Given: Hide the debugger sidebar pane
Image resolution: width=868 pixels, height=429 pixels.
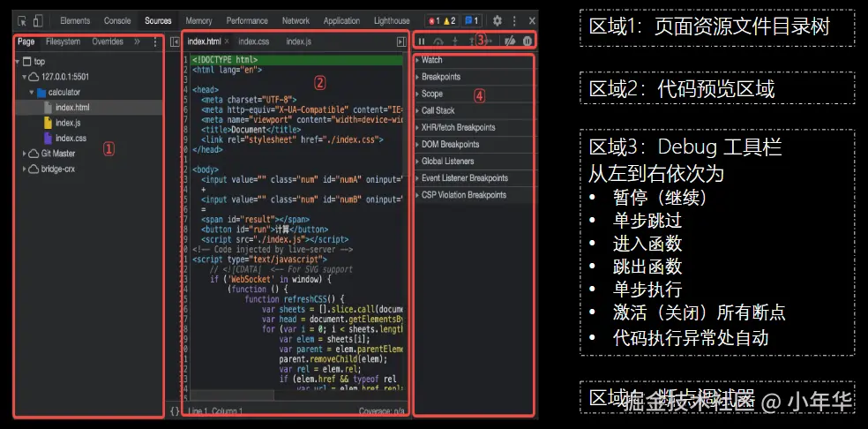Looking at the screenshot, I should [x=401, y=41].
